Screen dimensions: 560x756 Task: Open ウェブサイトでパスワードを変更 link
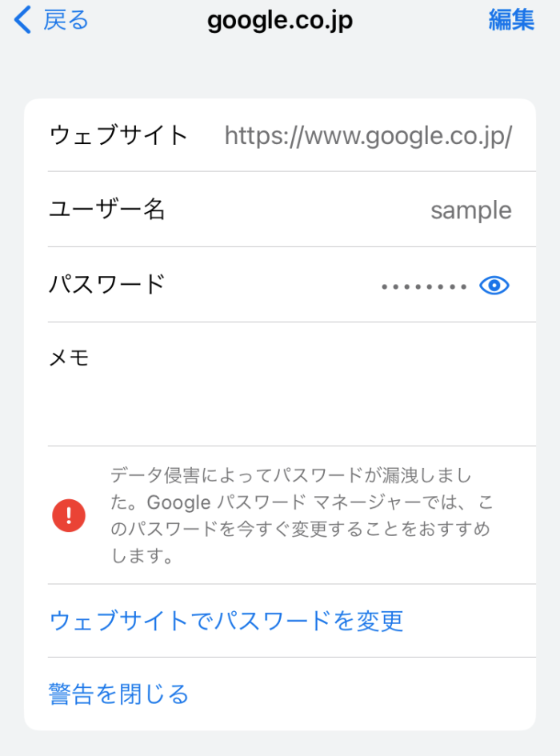click(x=226, y=621)
